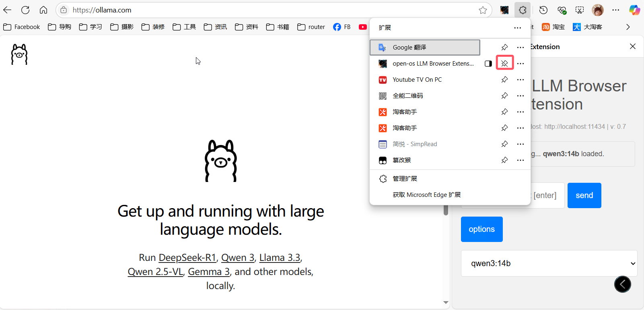The height and width of the screenshot is (310, 644).
Task: Select 全能二维码 extension entry
Action: 407,96
